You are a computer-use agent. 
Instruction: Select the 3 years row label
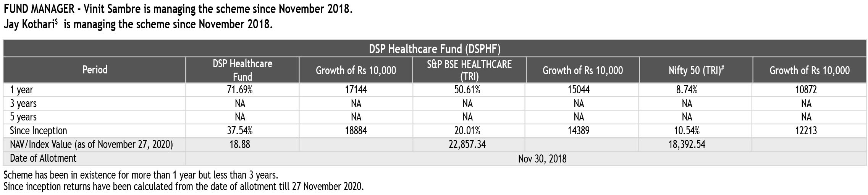click(x=23, y=104)
